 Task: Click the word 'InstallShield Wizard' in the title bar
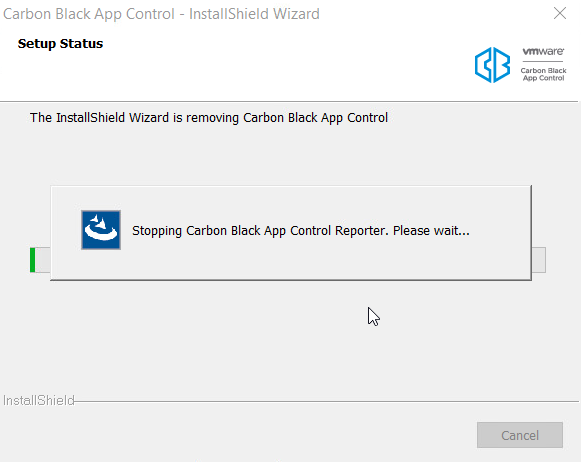[x=254, y=14]
